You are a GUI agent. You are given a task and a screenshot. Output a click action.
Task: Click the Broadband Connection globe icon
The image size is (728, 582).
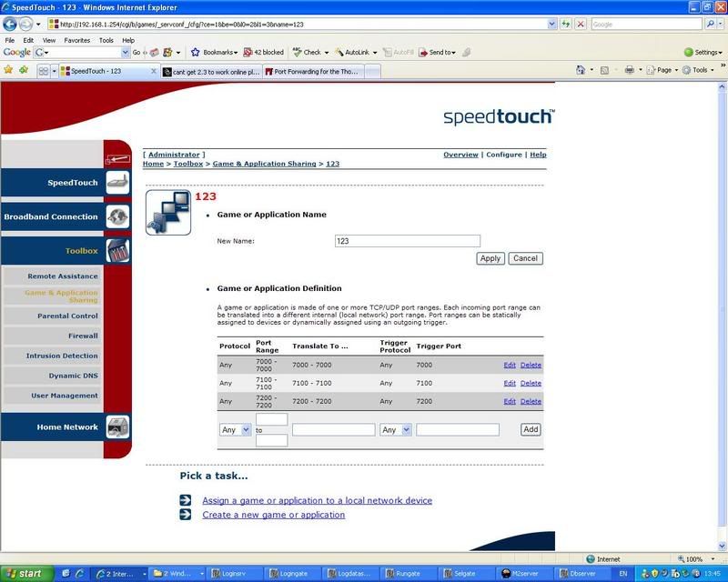[x=117, y=216]
